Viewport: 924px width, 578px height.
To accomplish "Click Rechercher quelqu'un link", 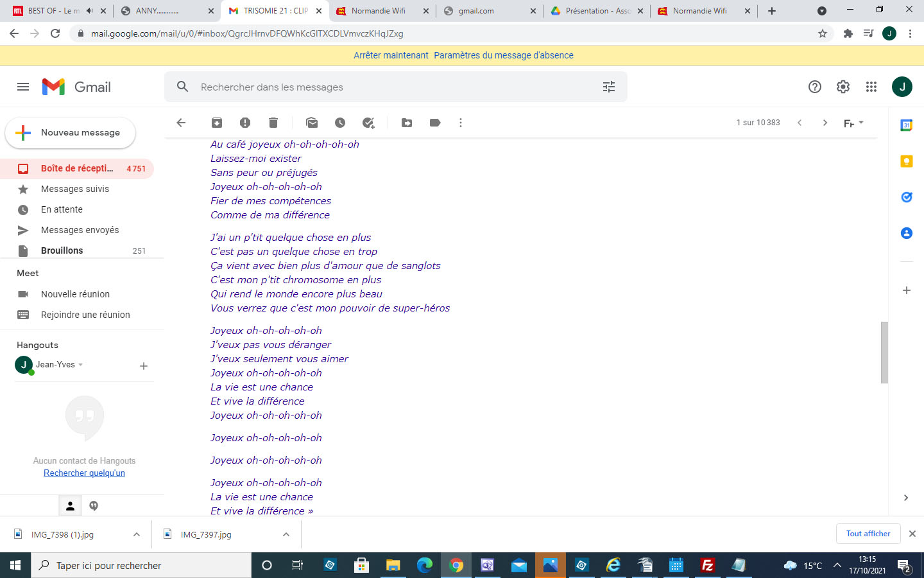I will pyautogui.click(x=84, y=473).
